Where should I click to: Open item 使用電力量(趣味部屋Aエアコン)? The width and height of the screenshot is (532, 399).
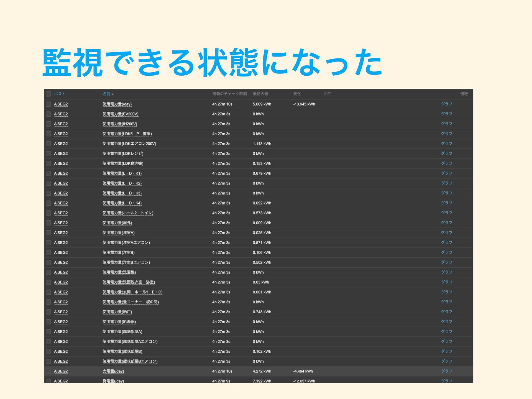(x=130, y=342)
